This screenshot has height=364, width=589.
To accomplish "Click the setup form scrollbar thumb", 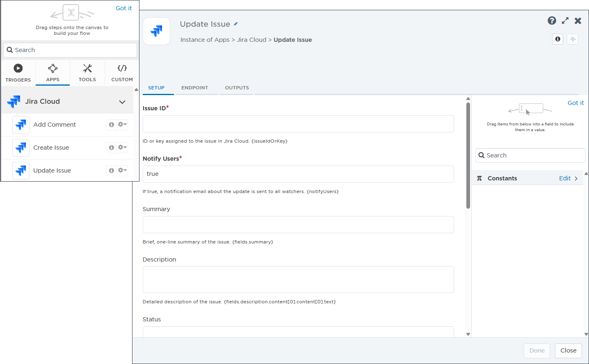I will [468, 155].
